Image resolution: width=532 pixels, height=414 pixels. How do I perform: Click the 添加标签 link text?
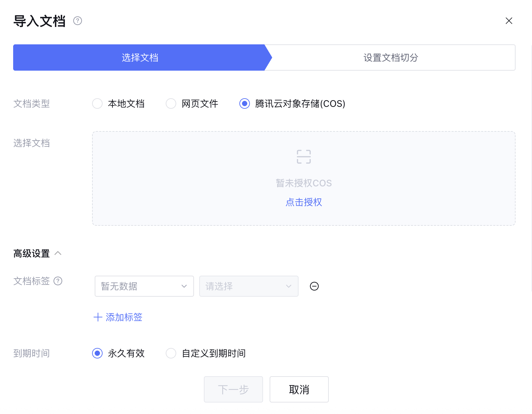pyautogui.click(x=124, y=317)
